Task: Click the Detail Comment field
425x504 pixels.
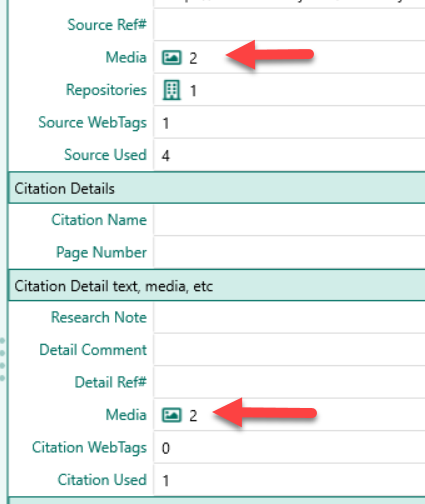Action: 289,350
